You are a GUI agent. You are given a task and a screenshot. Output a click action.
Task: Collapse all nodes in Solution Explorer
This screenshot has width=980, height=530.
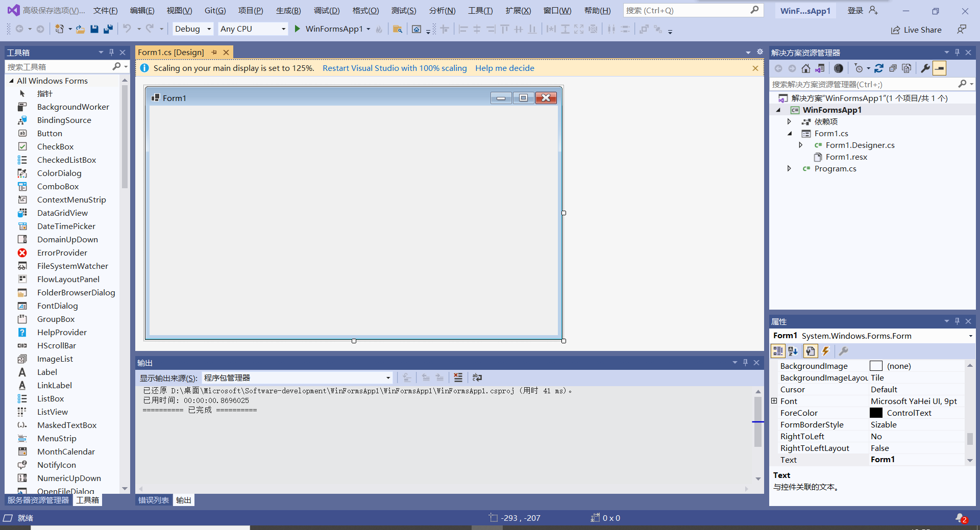(x=893, y=68)
